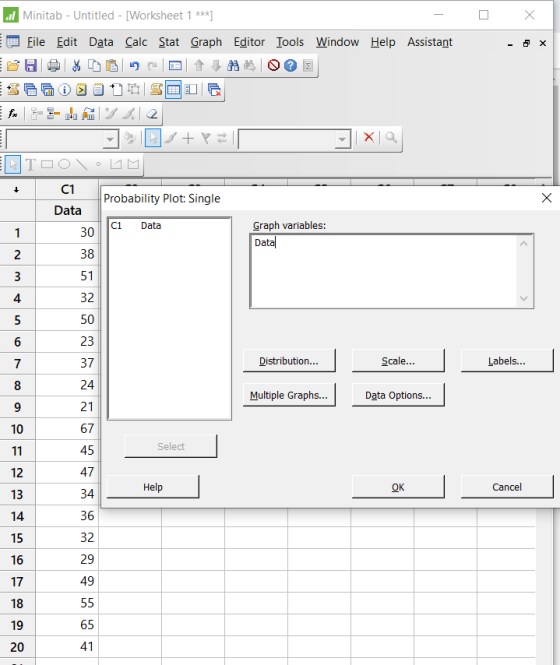Open the right toolbar combo box dropdown
This screenshot has width=560, height=665.
[x=342, y=139]
